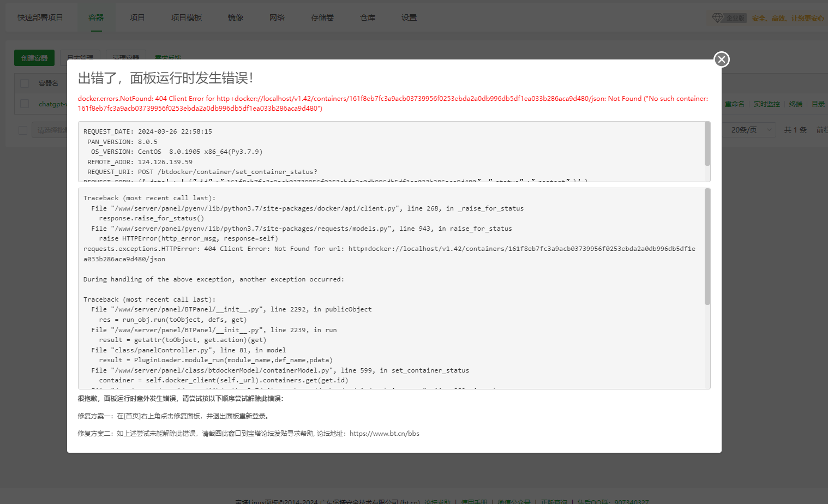The image size is (828, 504).
Task: Click the 目录 link in the container row
Action: click(x=818, y=104)
